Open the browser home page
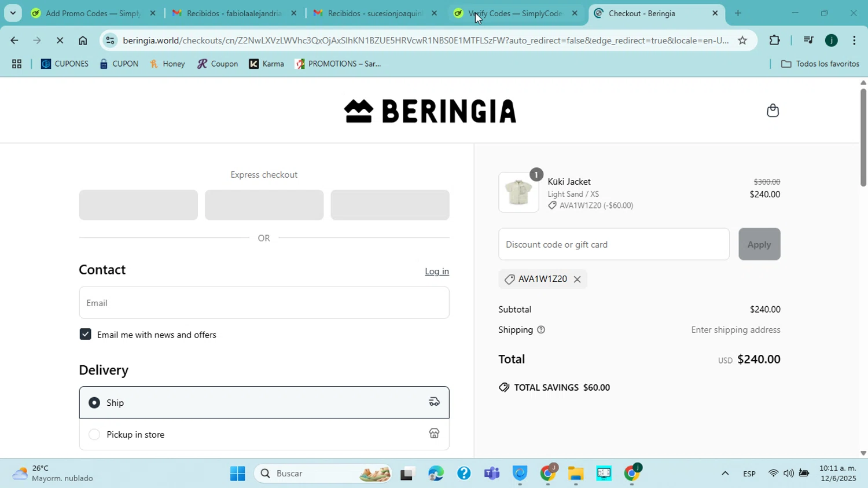Viewport: 868px width, 488px height. click(x=83, y=41)
